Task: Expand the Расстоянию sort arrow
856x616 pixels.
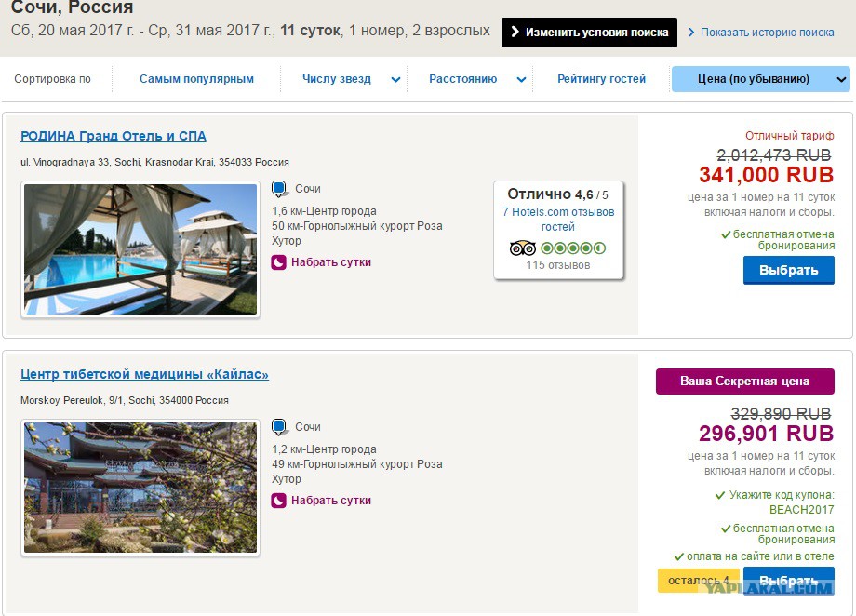Action: point(521,80)
